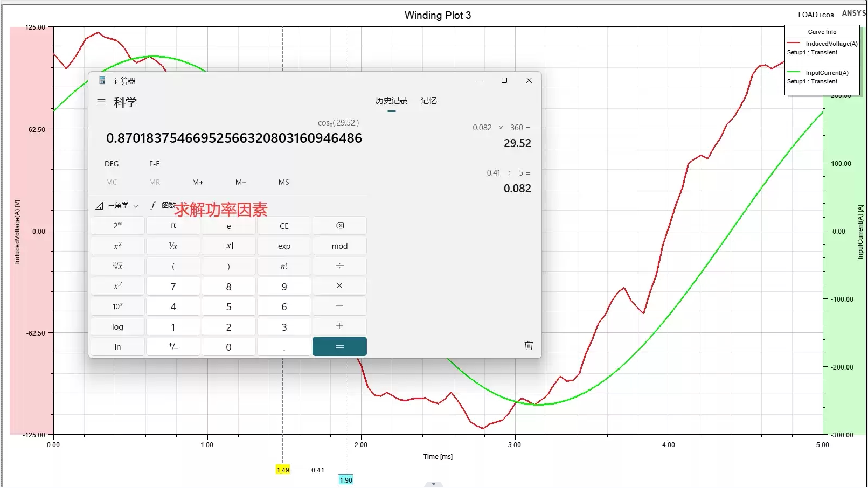Click the ln key
Viewport: 868px width, 488px height.
tap(117, 346)
